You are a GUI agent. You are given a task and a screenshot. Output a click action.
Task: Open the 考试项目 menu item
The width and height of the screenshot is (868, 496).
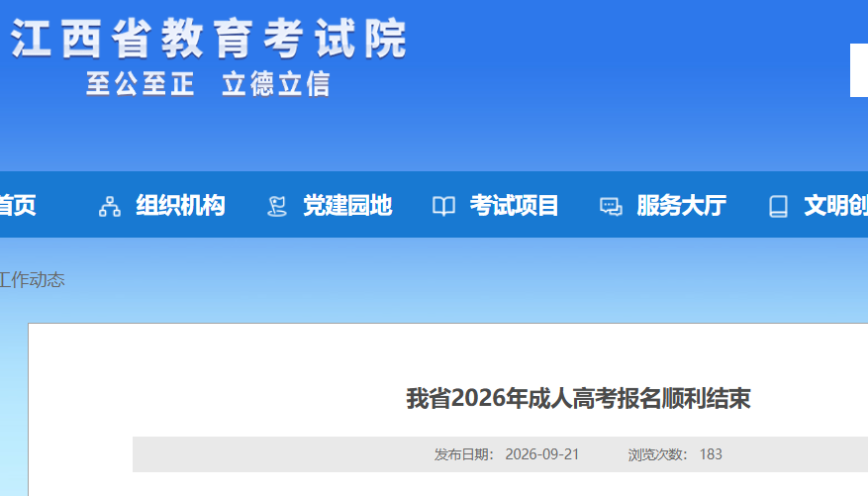[515, 205]
